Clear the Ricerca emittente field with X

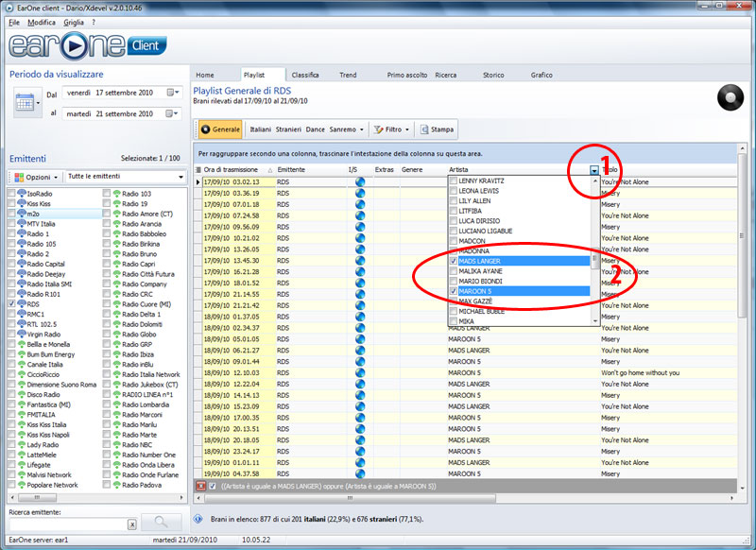pyautogui.click(x=131, y=524)
